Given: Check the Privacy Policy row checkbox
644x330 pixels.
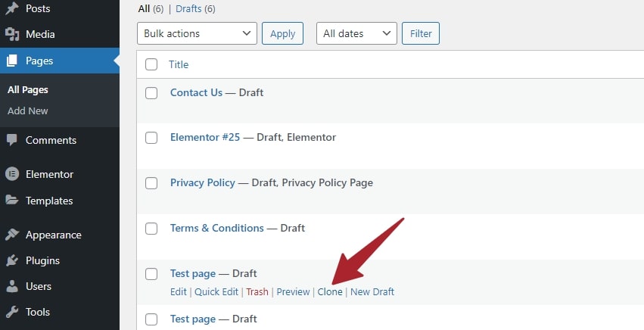Looking at the screenshot, I should [x=151, y=183].
